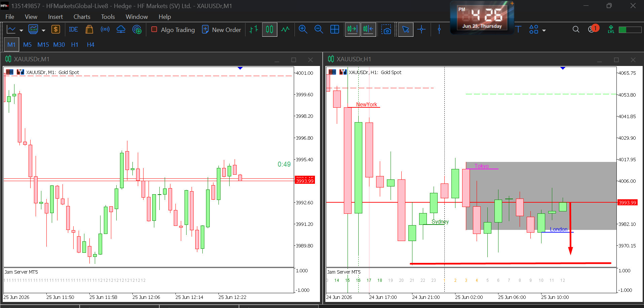644x308 pixels.
Task: Click the Zoom In magnifier icon
Action: coord(303,30)
